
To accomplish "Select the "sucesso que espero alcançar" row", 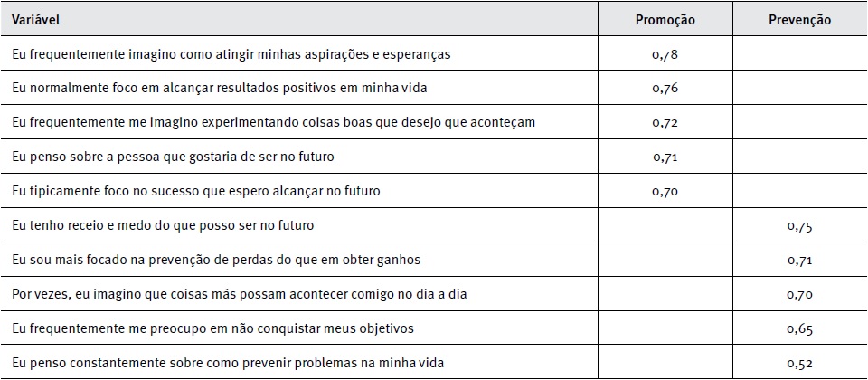I will 197,191.
